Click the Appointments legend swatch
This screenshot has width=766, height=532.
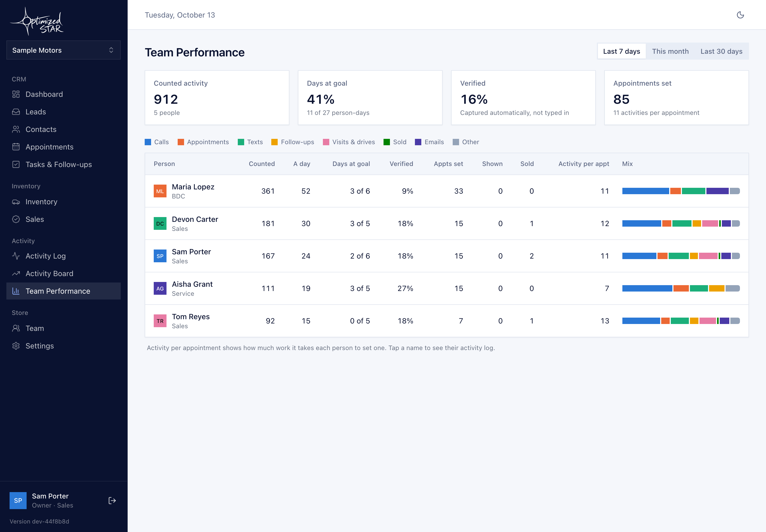tap(181, 142)
